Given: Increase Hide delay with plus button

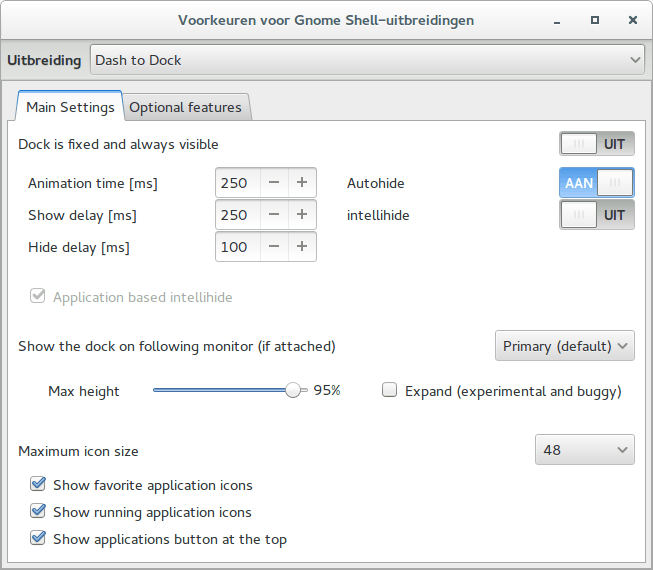Looking at the screenshot, I should tap(302, 246).
